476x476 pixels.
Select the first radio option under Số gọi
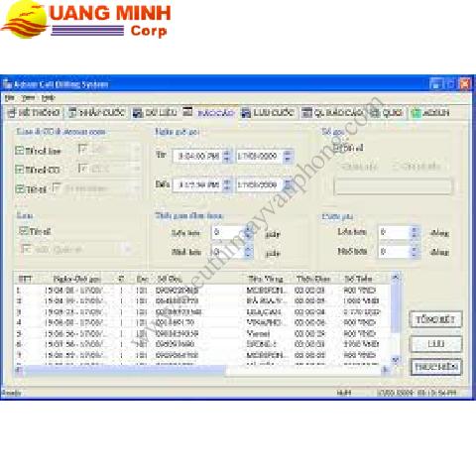coord(359,167)
